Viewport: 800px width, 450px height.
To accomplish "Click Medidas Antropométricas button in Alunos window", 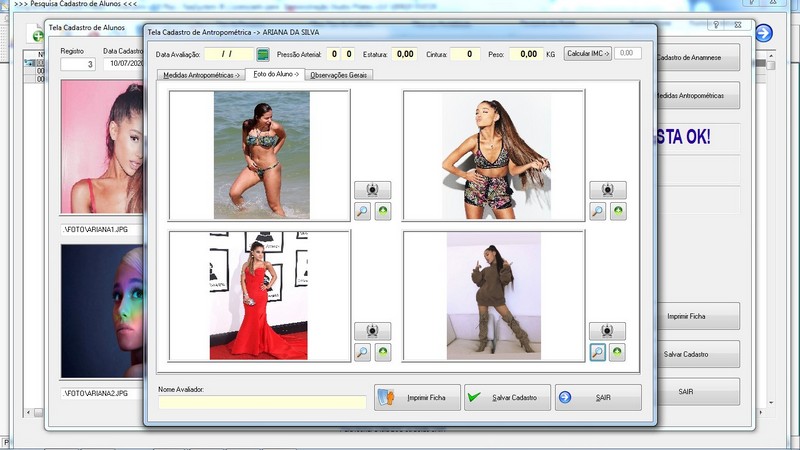I will coord(698,95).
